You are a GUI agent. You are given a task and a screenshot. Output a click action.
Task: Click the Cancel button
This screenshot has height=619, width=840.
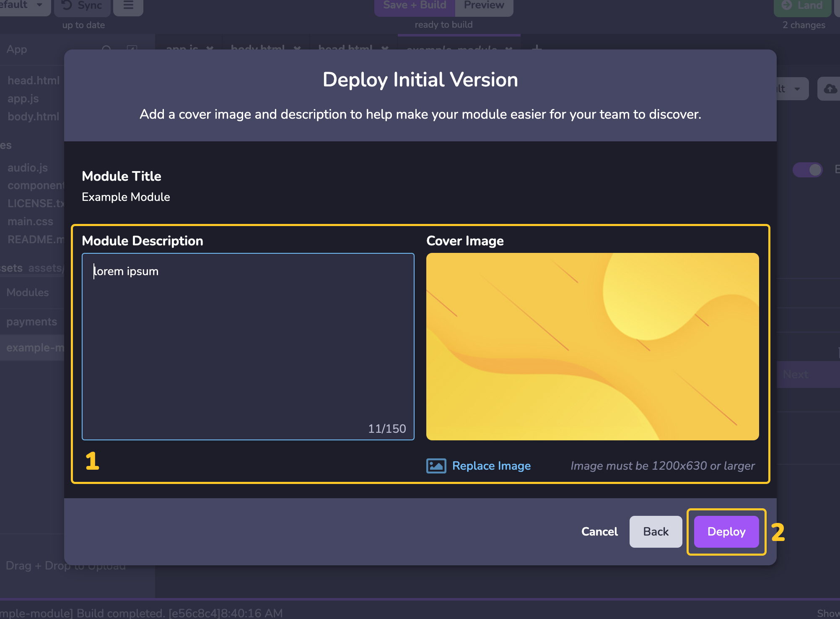599,531
